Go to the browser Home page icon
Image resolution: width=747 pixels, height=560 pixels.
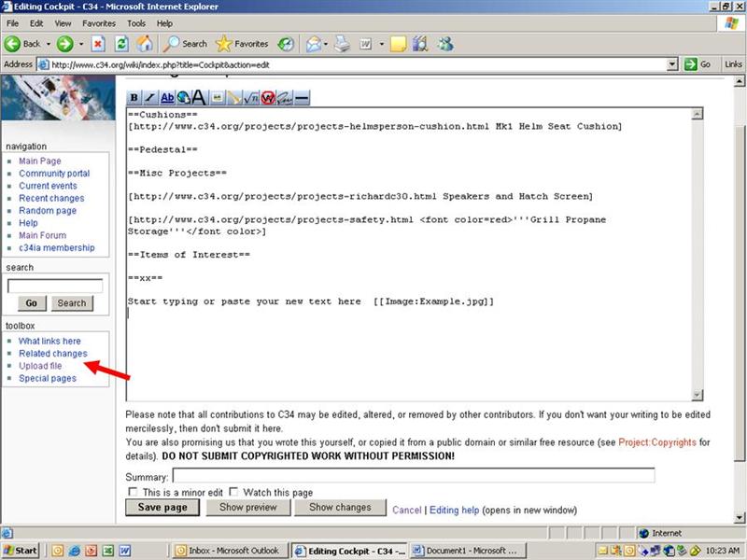point(145,44)
